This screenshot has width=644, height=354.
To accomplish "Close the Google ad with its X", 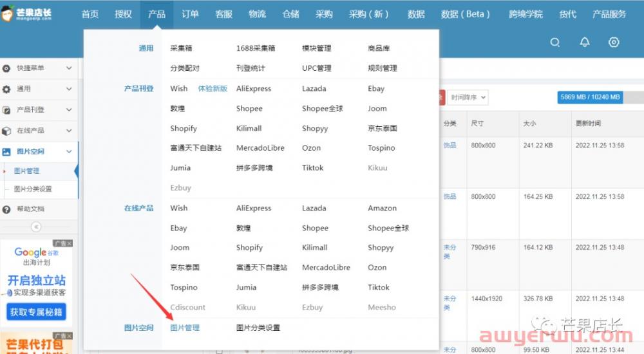I will [70, 243].
